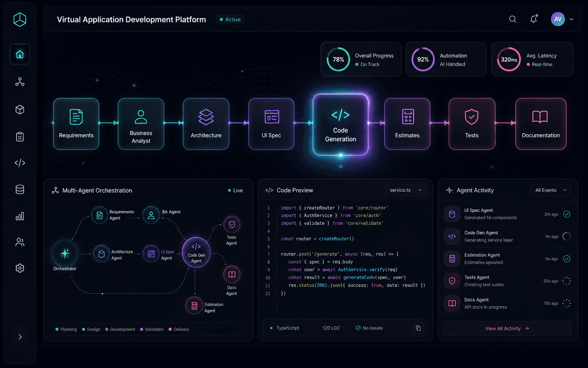Click the check mark on UI Spec Agent row

[566, 214]
